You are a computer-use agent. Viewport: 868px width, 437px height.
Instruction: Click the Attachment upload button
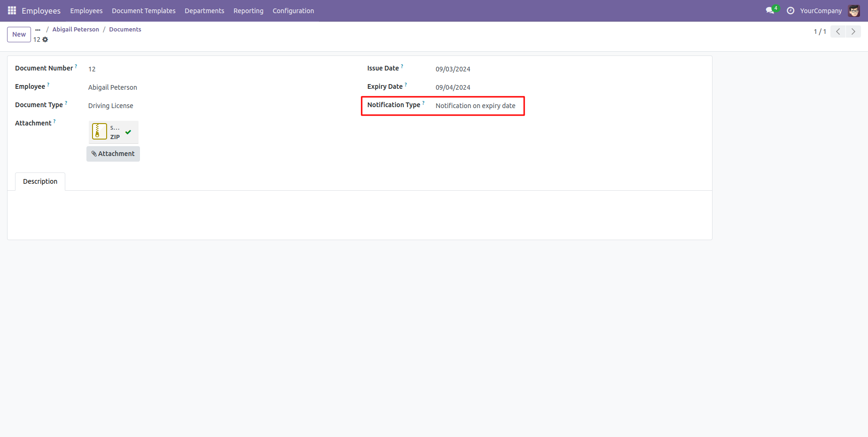[113, 154]
